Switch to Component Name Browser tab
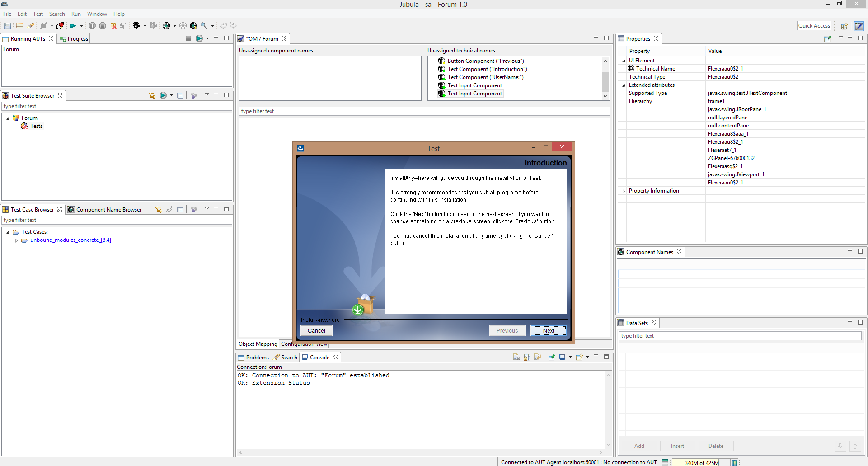The width and height of the screenshot is (868, 466). click(105, 210)
